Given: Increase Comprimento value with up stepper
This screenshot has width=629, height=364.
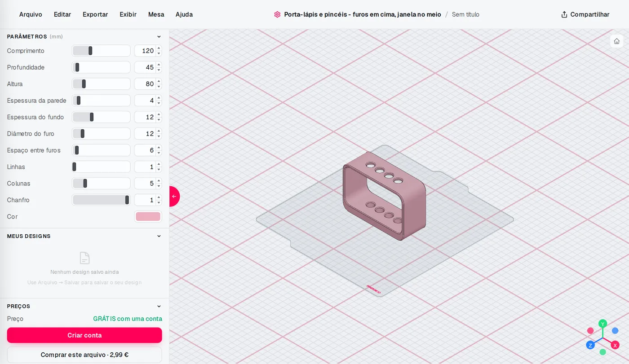Looking at the screenshot, I should coord(159,48).
